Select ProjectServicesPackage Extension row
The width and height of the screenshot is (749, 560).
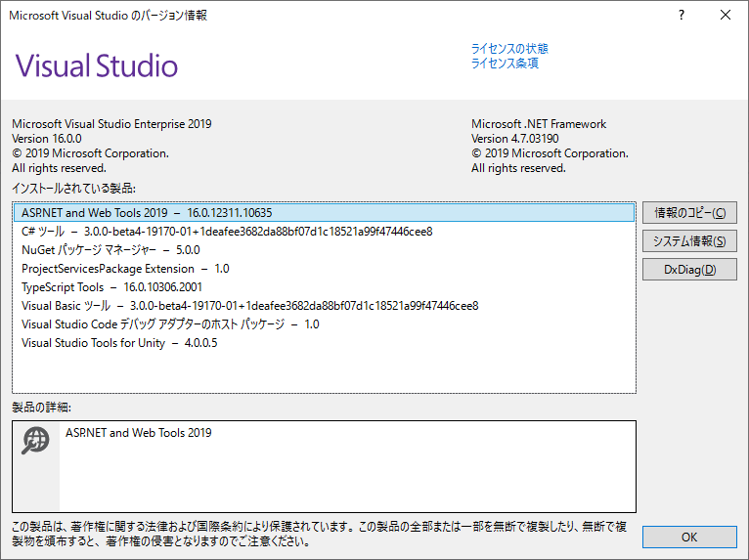pyautogui.click(x=325, y=269)
